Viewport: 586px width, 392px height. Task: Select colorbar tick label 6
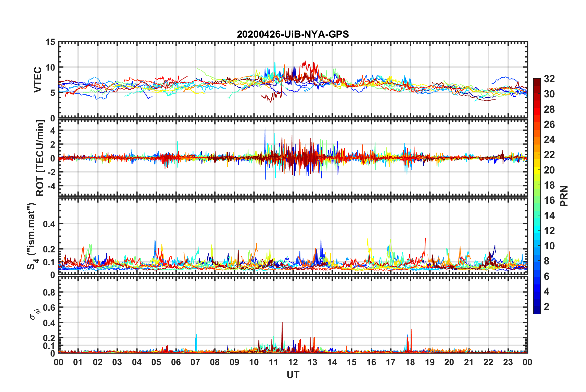546,276
